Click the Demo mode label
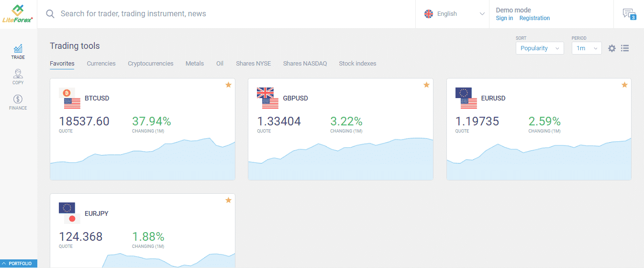The image size is (644, 268). click(513, 10)
